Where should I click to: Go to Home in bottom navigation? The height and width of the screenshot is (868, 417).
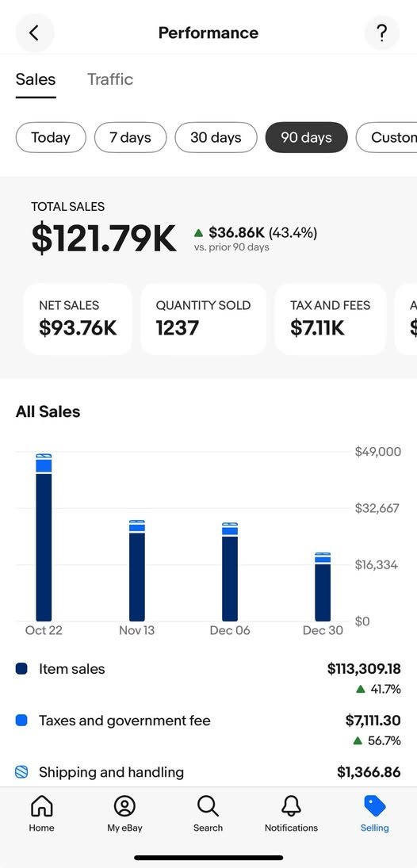[41, 814]
